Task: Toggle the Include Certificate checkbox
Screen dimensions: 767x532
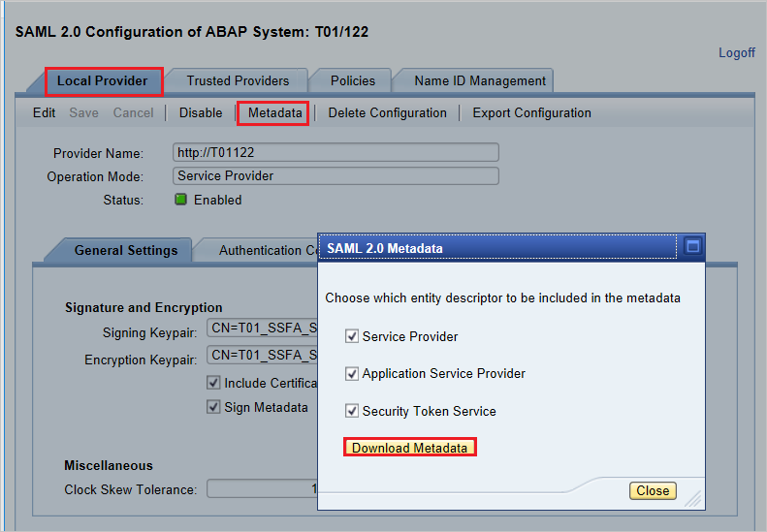Action: pos(213,383)
